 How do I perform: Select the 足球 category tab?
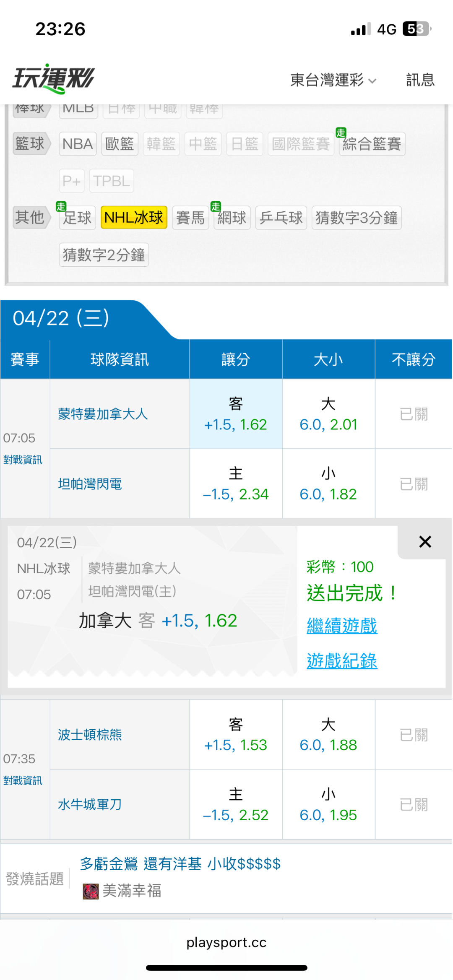click(x=77, y=217)
